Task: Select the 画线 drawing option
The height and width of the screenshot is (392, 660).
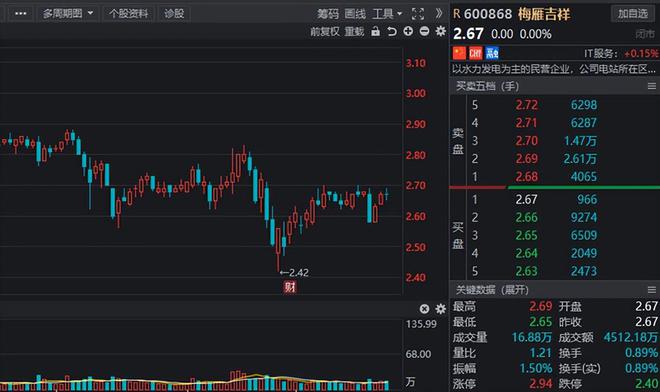Action: coord(355,14)
